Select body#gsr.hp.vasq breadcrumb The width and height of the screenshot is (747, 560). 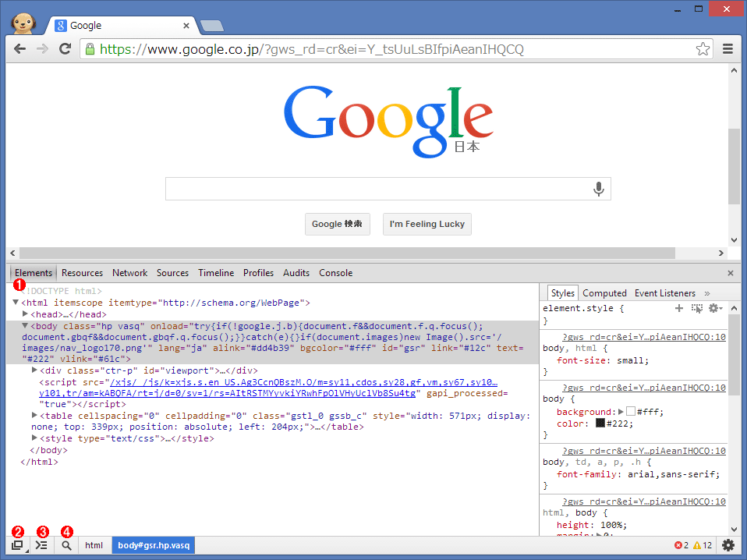coord(154,545)
